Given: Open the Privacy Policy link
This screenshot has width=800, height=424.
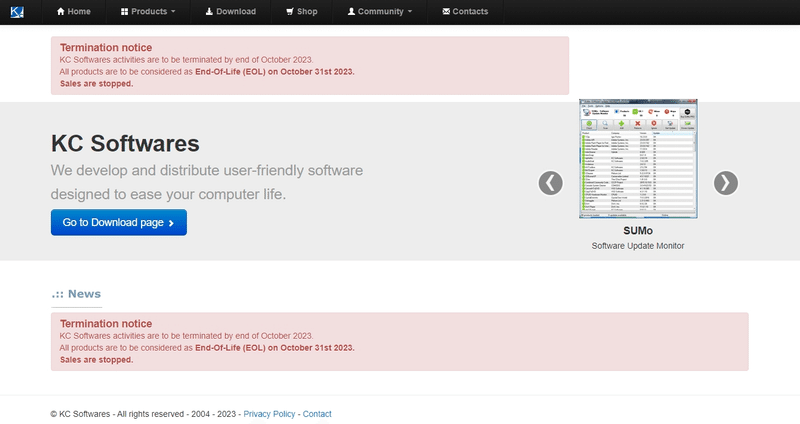Looking at the screenshot, I should (x=269, y=414).
